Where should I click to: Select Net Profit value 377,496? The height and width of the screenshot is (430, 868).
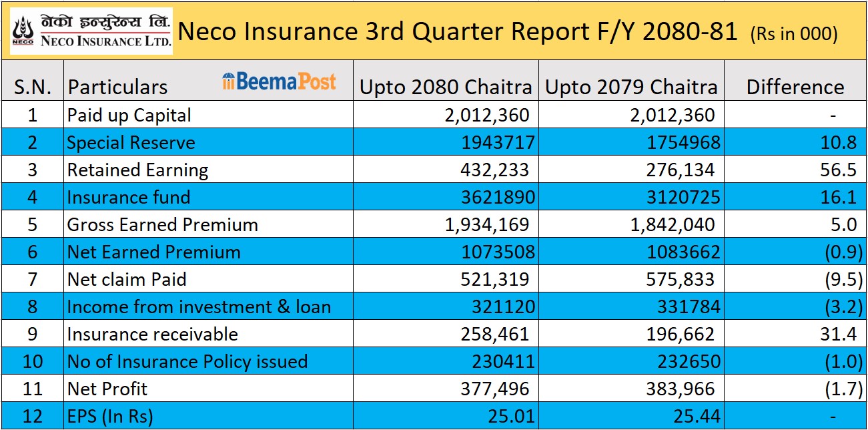click(x=494, y=389)
